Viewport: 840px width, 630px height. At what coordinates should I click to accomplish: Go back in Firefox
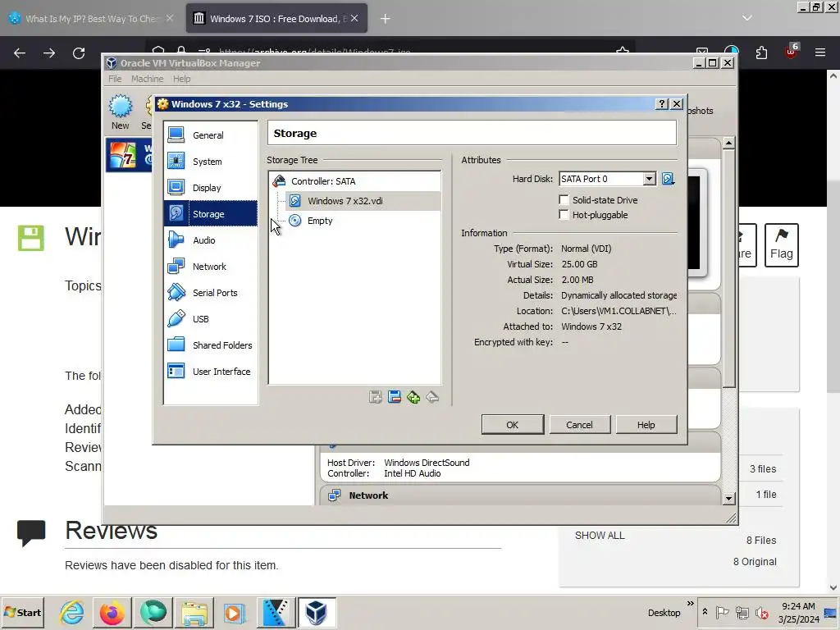pyautogui.click(x=20, y=53)
